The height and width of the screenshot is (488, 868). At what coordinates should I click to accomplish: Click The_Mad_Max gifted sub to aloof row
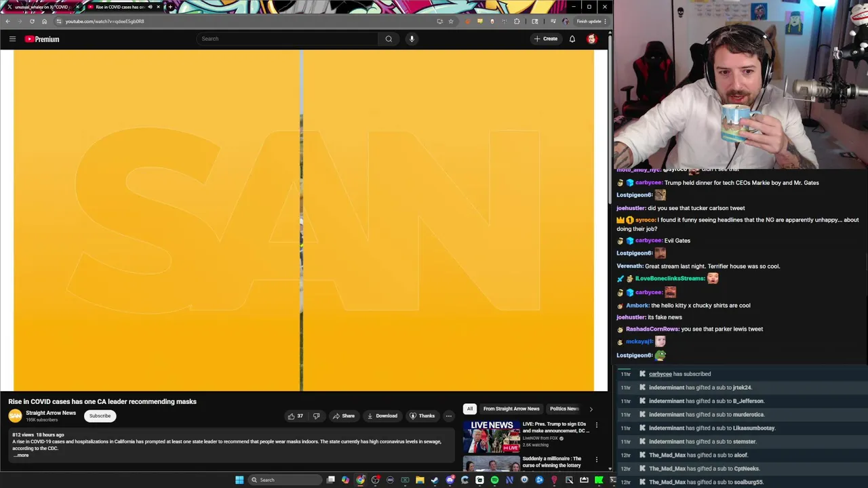click(698, 455)
